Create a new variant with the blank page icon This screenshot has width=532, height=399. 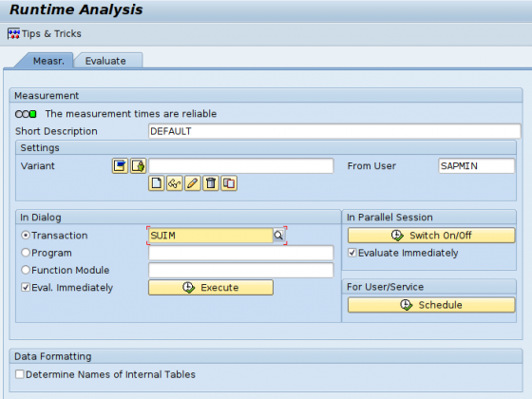pyautogui.click(x=157, y=183)
